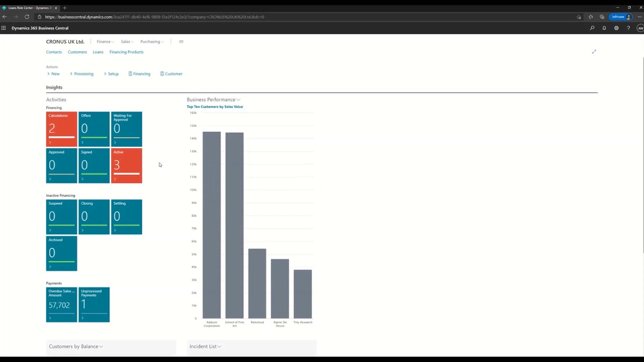Open the Settling tile

coord(126,217)
